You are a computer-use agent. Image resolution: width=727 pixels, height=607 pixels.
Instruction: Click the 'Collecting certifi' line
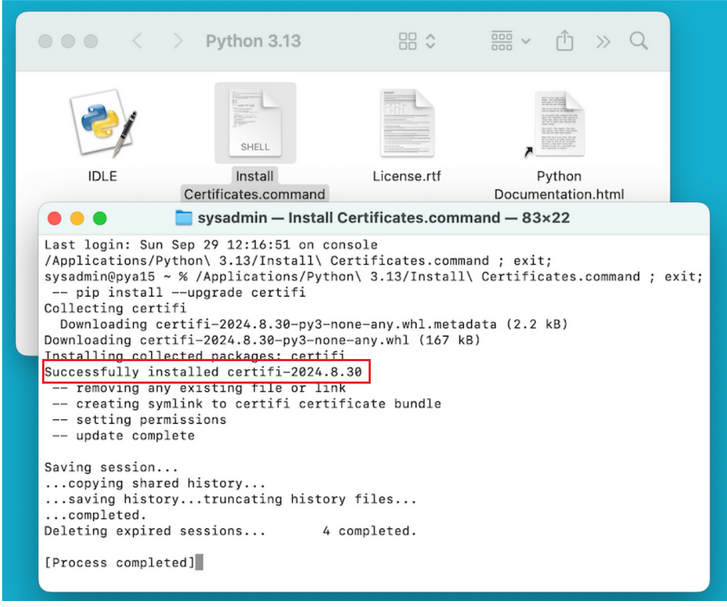[115, 308]
